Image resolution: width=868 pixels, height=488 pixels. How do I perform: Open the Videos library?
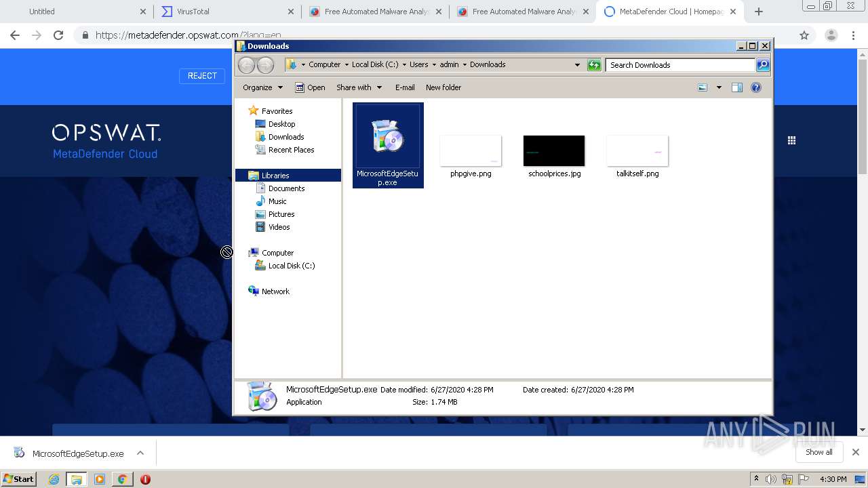click(279, 227)
